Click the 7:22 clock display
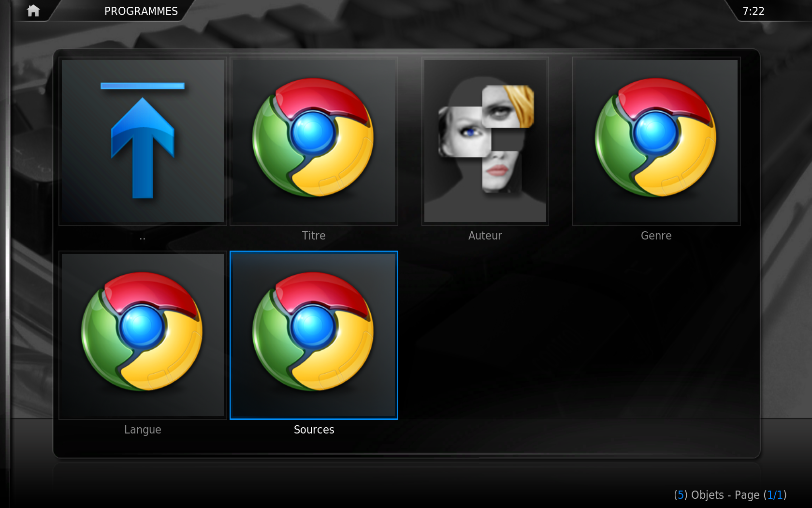Screen dimensions: 812x508 click(x=754, y=11)
